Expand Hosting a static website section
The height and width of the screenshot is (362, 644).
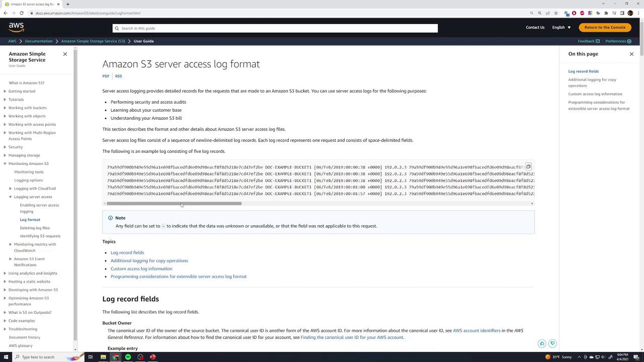coord(5,282)
